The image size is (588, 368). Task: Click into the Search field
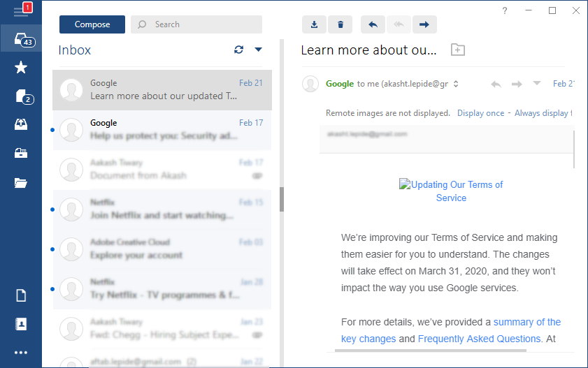coord(196,24)
